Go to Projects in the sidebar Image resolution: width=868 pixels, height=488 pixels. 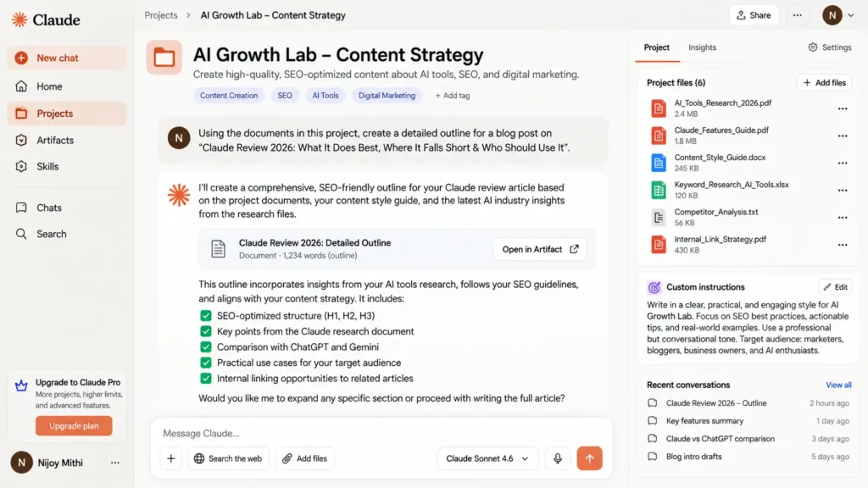[66, 114]
